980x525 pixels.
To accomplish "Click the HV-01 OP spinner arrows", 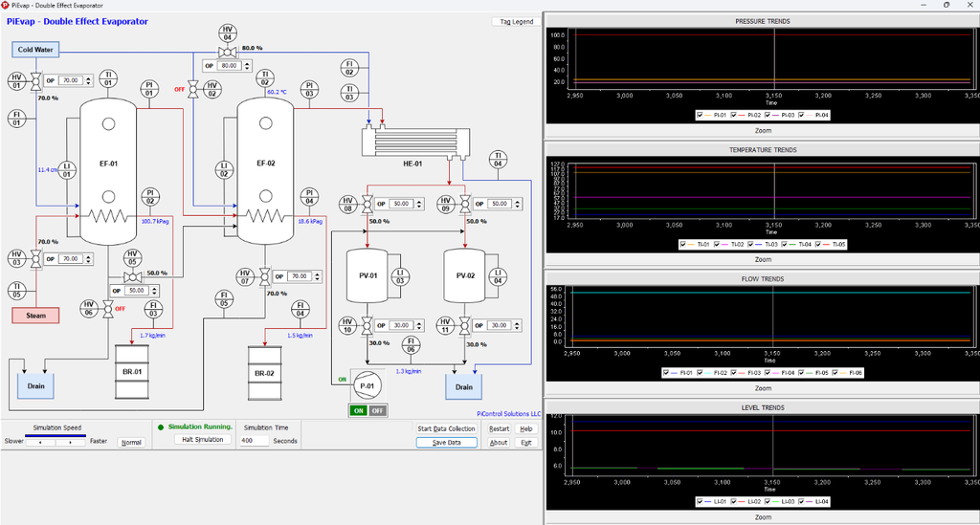I will [x=89, y=80].
